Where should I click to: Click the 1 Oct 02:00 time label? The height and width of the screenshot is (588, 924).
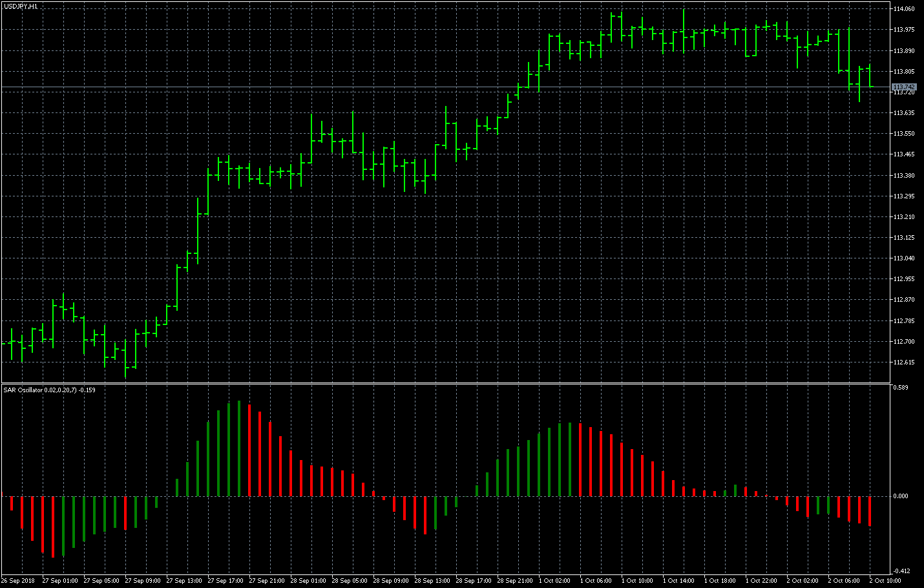[554, 581]
